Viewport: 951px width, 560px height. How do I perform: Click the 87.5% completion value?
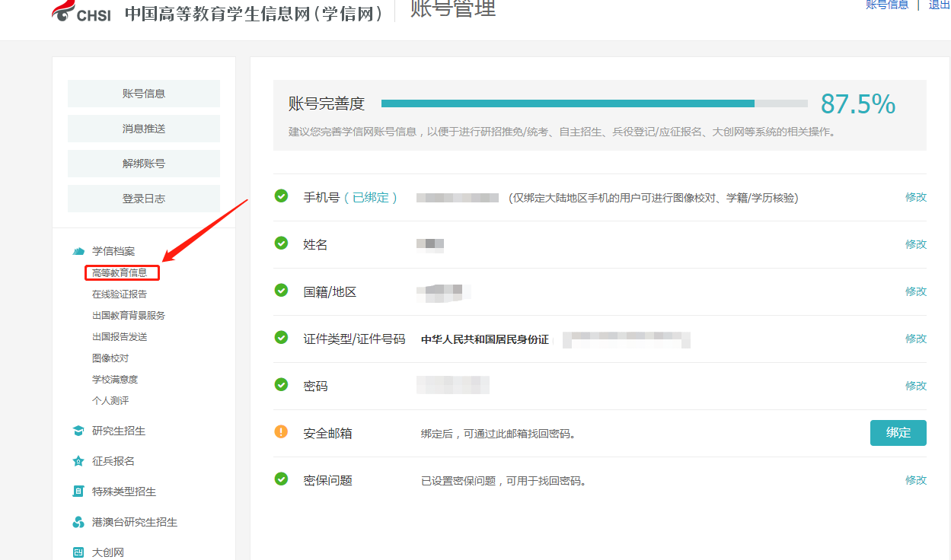(858, 104)
